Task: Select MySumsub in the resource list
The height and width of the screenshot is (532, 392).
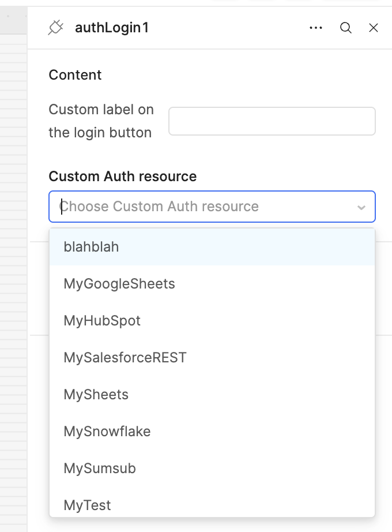Action: tap(100, 469)
